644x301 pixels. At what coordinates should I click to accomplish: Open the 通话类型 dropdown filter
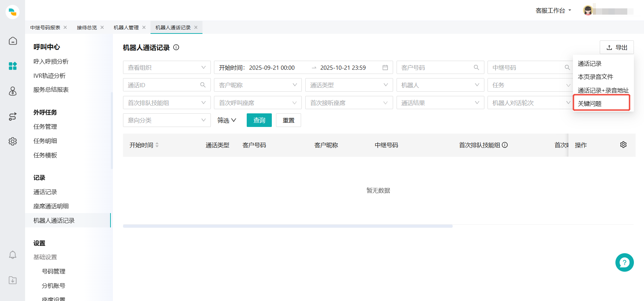point(348,85)
